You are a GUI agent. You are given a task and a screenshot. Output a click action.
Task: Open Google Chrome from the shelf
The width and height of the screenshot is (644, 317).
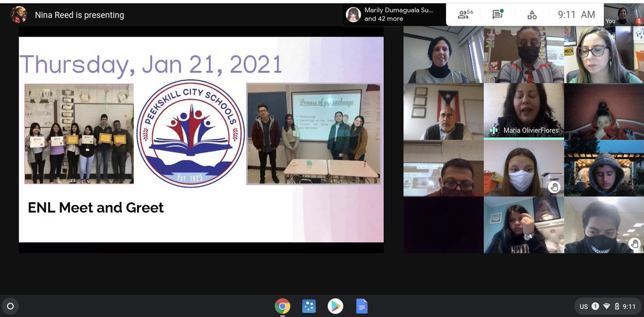click(282, 306)
